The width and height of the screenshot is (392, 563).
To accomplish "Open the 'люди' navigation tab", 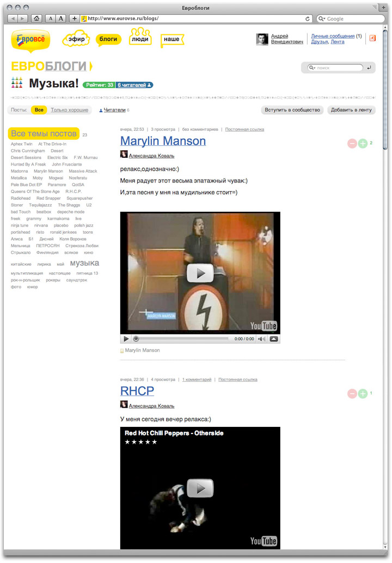I will pos(140,39).
